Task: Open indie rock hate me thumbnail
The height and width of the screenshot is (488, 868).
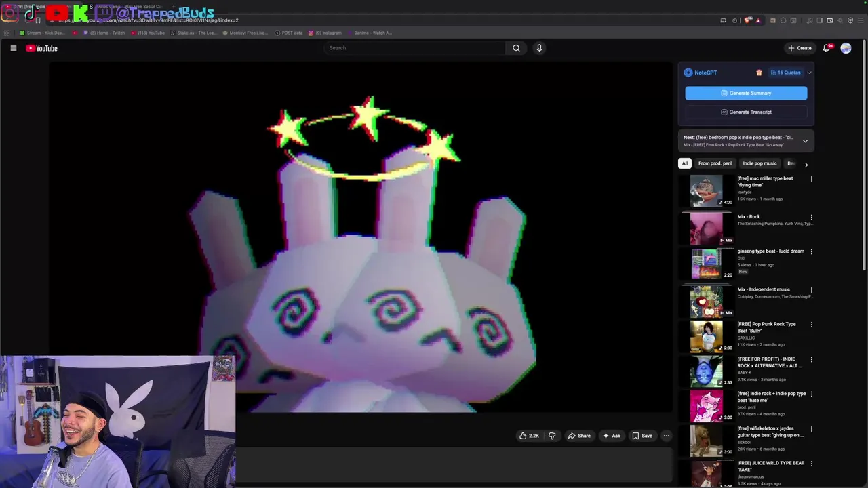Action: click(x=706, y=406)
